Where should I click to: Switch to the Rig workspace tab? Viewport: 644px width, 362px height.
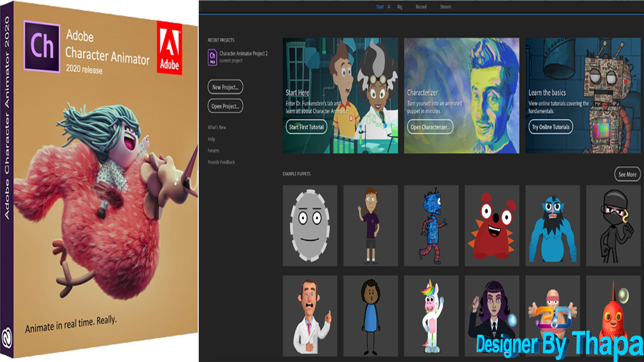(x=400, y=7)
